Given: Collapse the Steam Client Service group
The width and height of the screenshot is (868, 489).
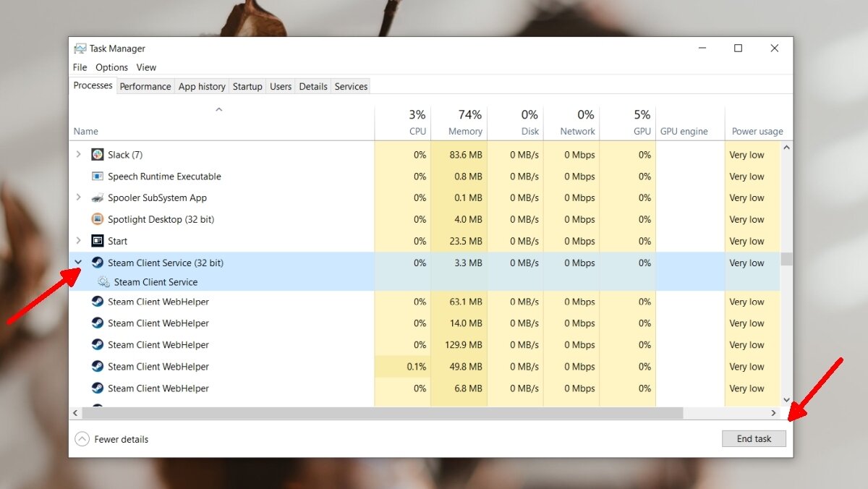Looking at the screenshot, I should 78,263.
